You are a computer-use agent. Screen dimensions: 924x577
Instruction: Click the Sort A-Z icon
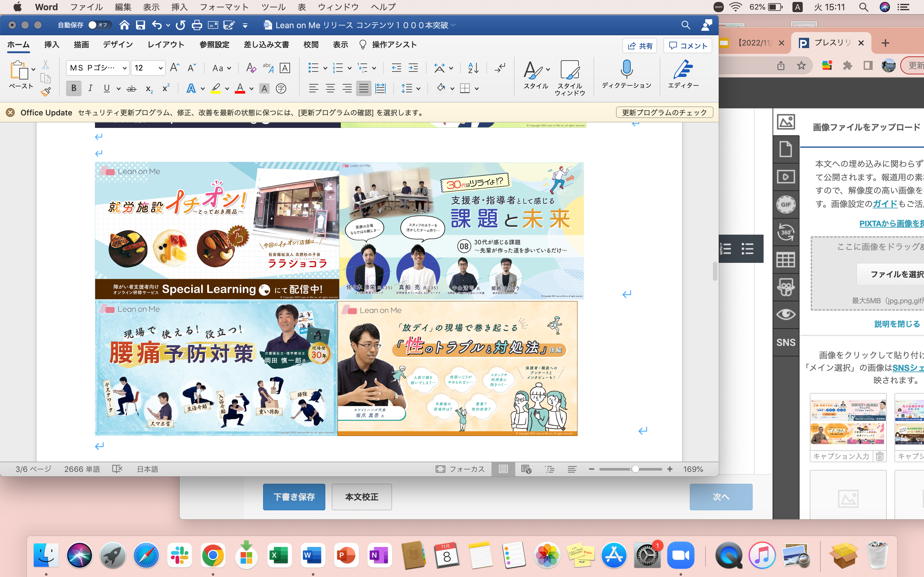(x=473, y=68)
